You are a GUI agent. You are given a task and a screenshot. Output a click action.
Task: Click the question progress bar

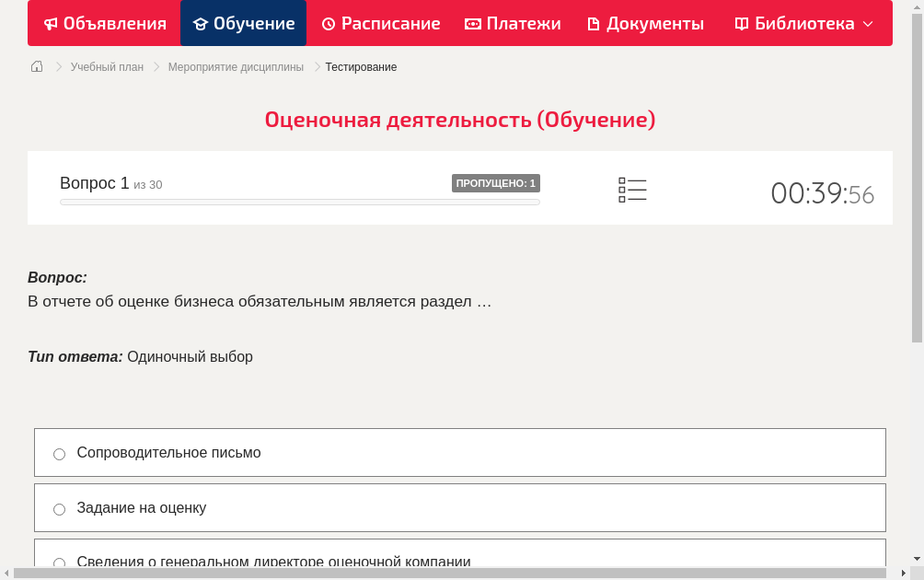pyautogui.click(x=299, y=202)
